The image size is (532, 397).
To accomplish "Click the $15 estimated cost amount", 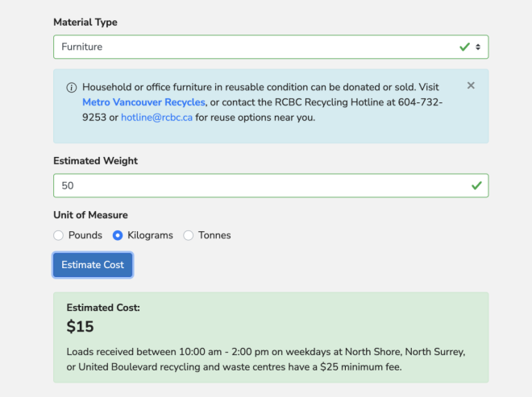I will tap(81, 327).
